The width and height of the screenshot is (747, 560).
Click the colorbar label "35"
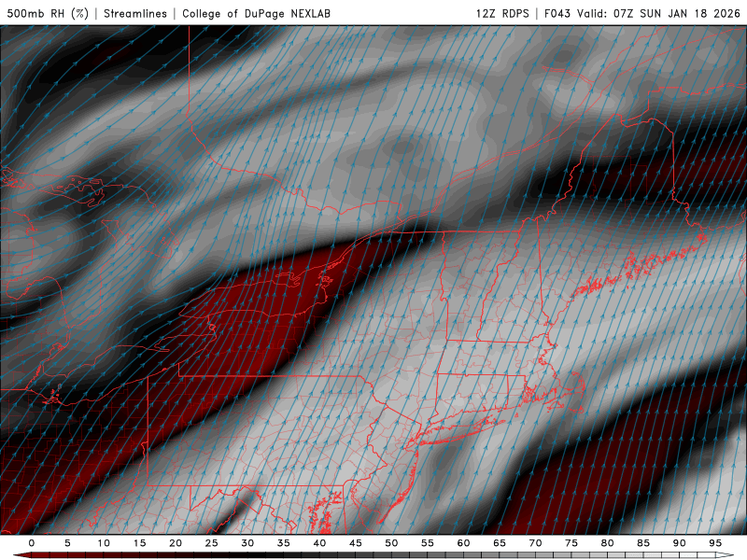click(284, 543)
